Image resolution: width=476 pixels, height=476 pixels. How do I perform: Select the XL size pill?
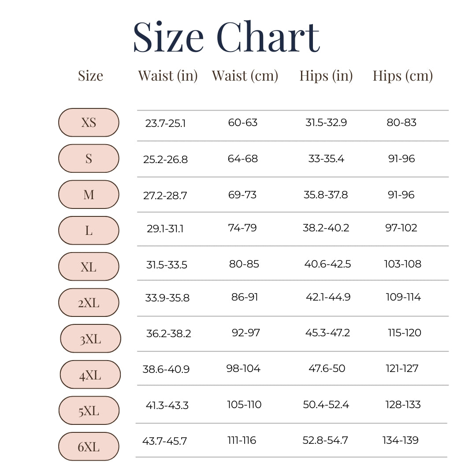pos(89,267)
